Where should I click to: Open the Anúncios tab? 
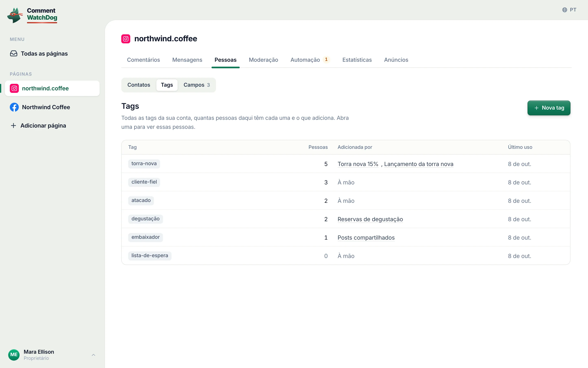coord(396,60)
